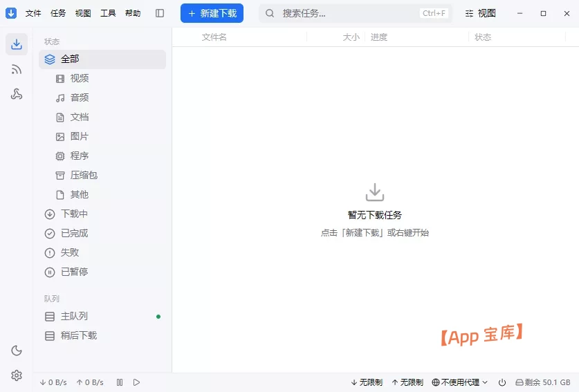
Task: Show 失败 tasks
Action: (x=102, y=253)
